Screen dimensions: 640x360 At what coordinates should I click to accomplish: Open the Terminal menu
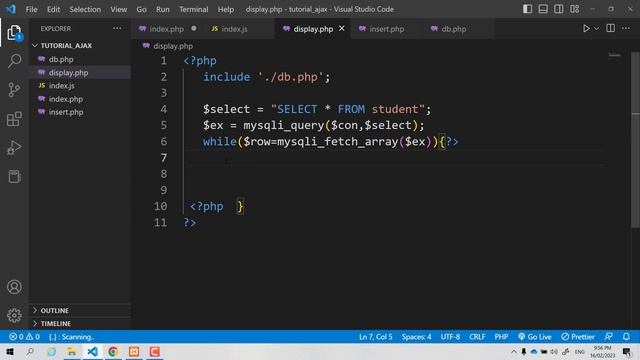coord(194,9)
